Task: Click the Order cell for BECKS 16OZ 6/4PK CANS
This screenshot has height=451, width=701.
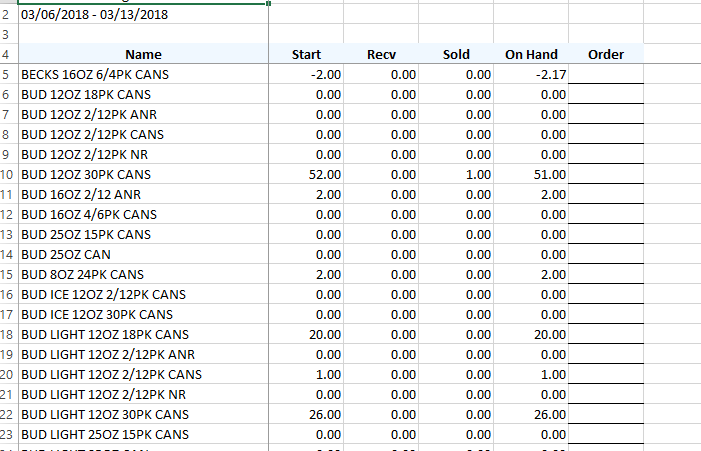Action: [x=606, y=74]
